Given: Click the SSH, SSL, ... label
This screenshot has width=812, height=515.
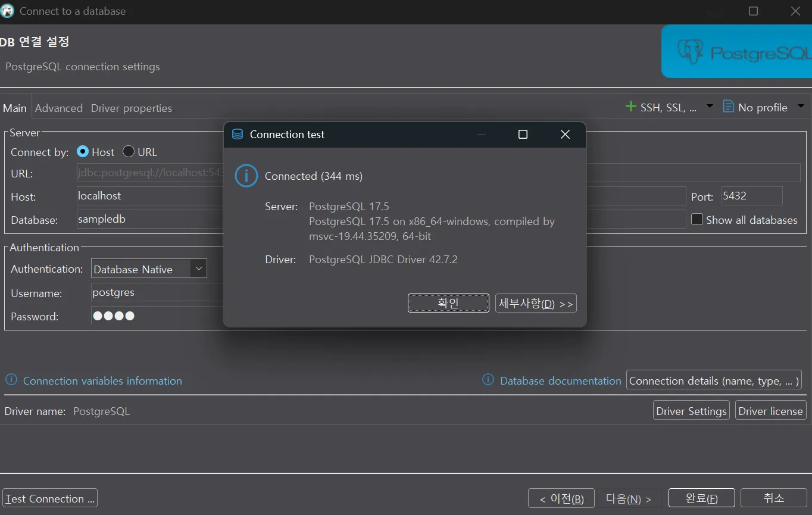Looking at the screenshot, I should point(669,107).
